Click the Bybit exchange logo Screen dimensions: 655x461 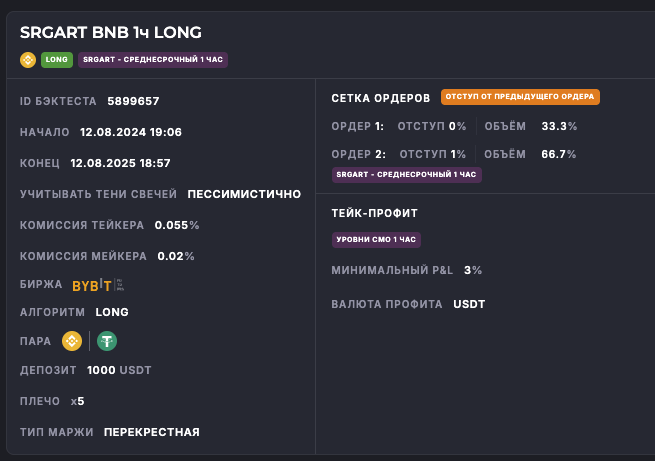92,285
